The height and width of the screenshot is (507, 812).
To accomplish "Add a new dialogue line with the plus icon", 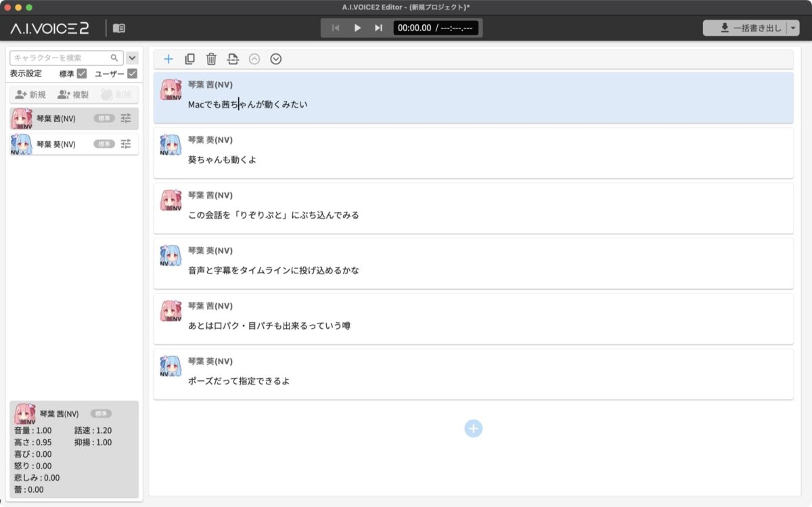I will pos(168,59).
